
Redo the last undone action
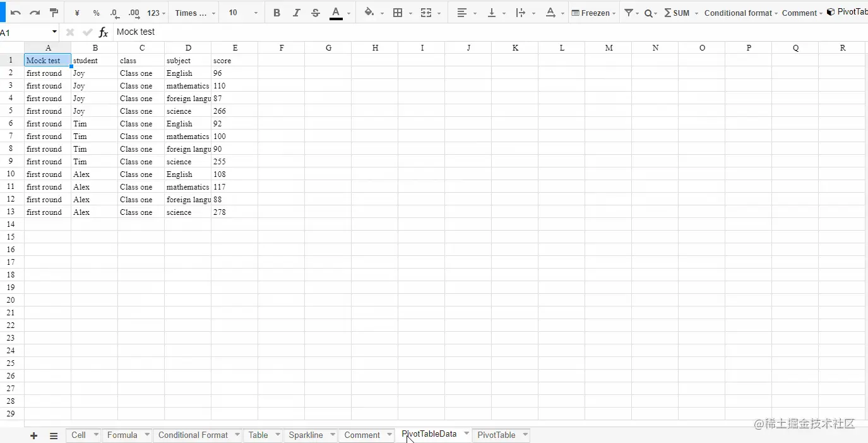[35, 13]
